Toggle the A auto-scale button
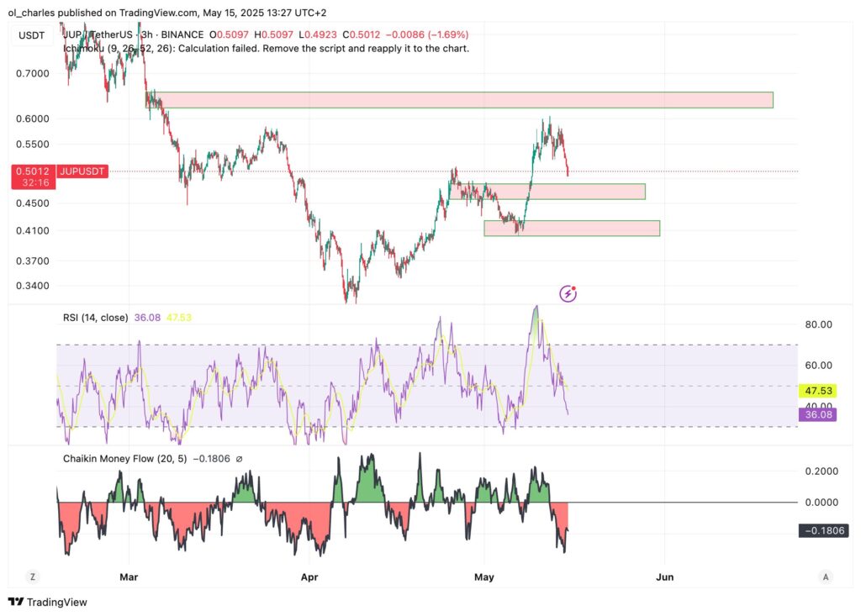Viewport: 861px width, 616px height. coord(826,577)
